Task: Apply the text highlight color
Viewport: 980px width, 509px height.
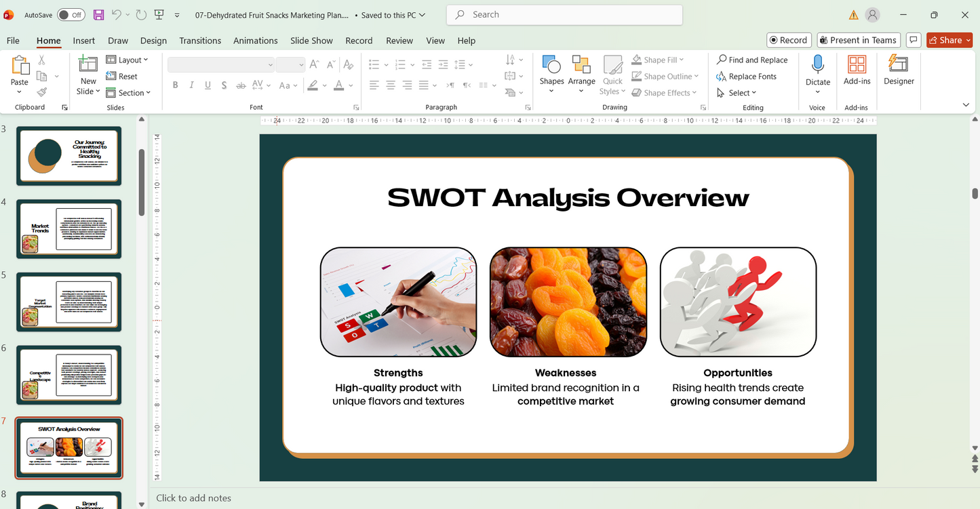Action: pyautogui.click(x=312, y=85)
